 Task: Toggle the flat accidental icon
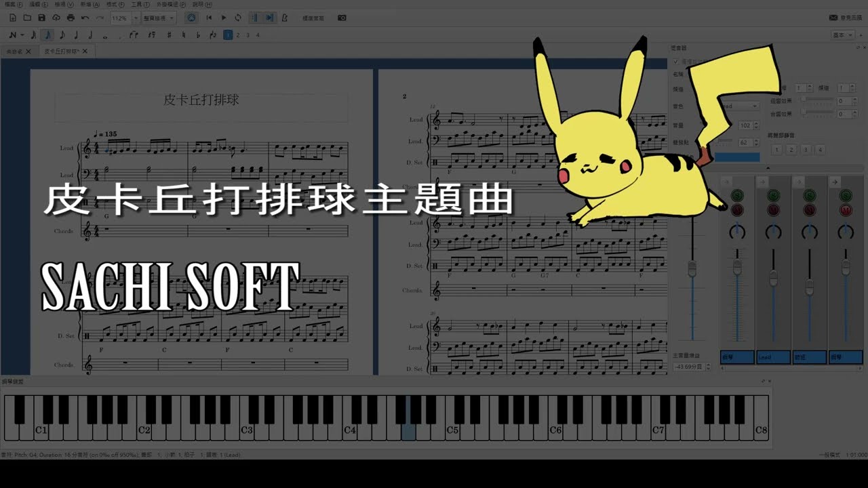tap(198, 35)
